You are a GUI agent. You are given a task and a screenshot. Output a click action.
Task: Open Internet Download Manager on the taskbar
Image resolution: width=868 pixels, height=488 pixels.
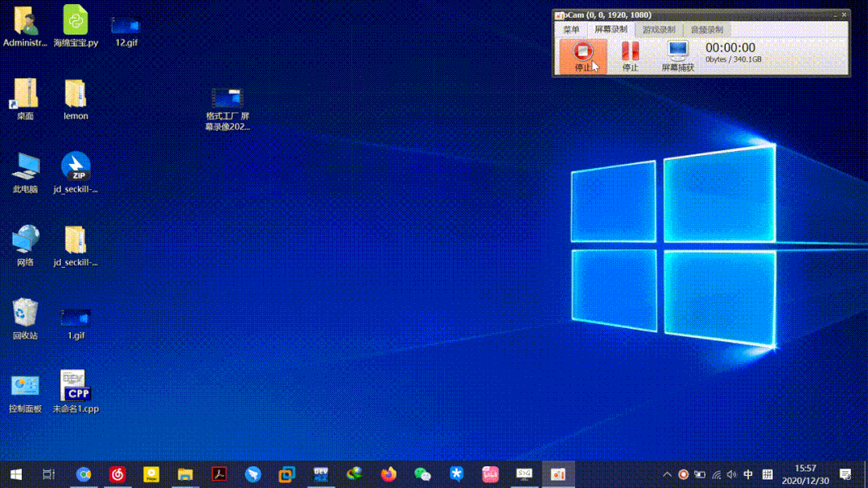(x=355, y=474)
